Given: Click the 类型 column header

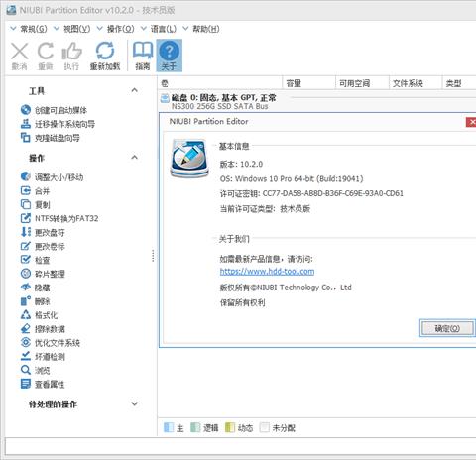Looking at the screenshot, I should (459, 83).
